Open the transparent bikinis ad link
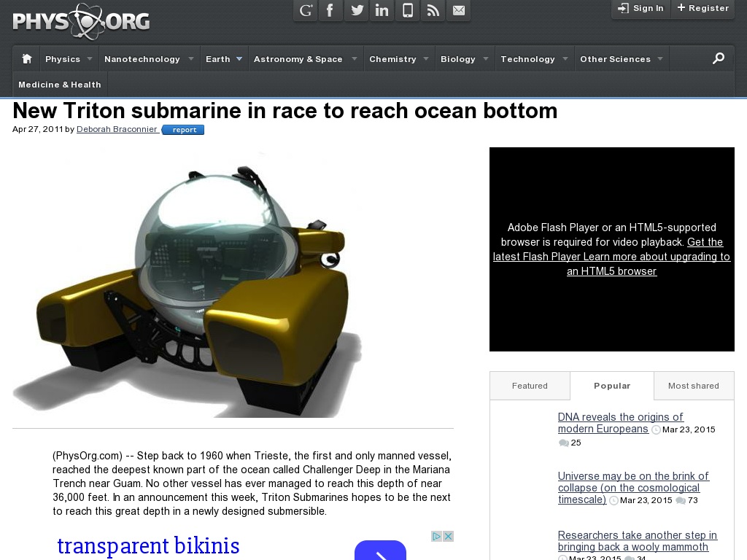747x560 pixels. point(148,545)
